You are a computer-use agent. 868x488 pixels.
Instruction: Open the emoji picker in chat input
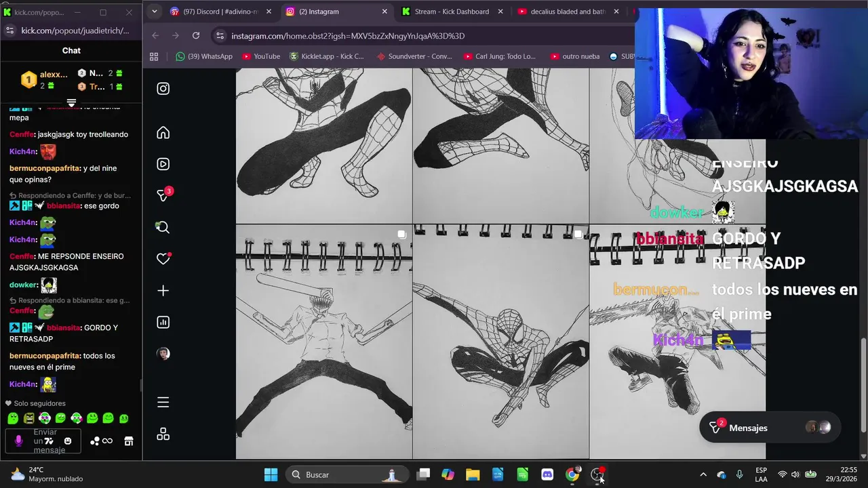pos(67,441)
